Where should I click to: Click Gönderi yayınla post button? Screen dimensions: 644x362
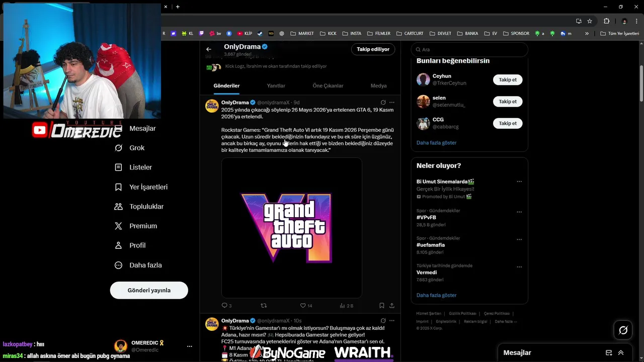click(x=149, y=290)
